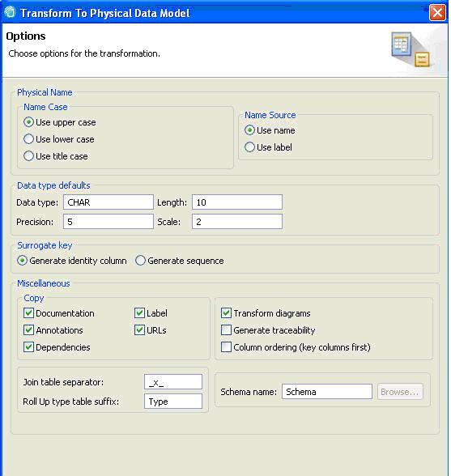The image size is (451, 476).
Task: Click the Data type defaults group label
Action: [x=53, y=185]
